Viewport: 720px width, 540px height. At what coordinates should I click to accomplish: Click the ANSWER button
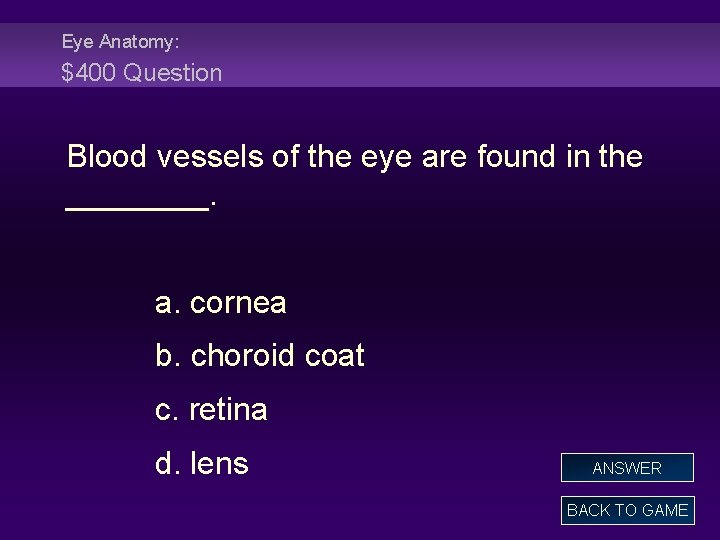(627, 468)
